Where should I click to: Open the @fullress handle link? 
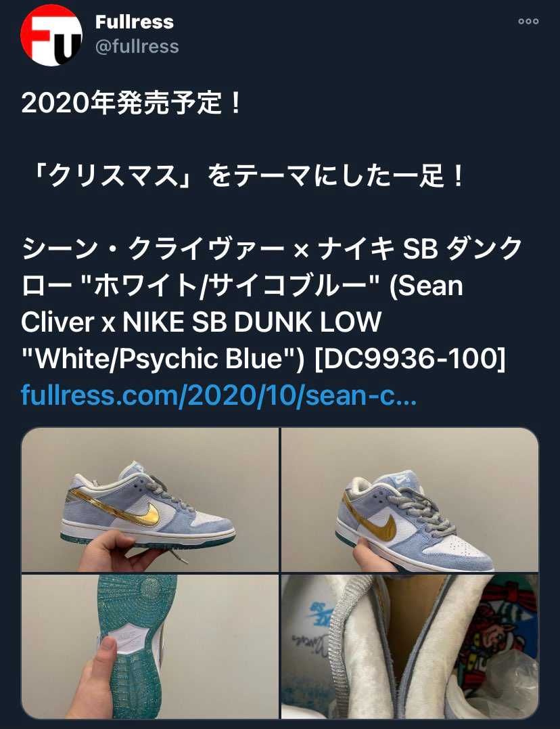[x=137, y=47]
